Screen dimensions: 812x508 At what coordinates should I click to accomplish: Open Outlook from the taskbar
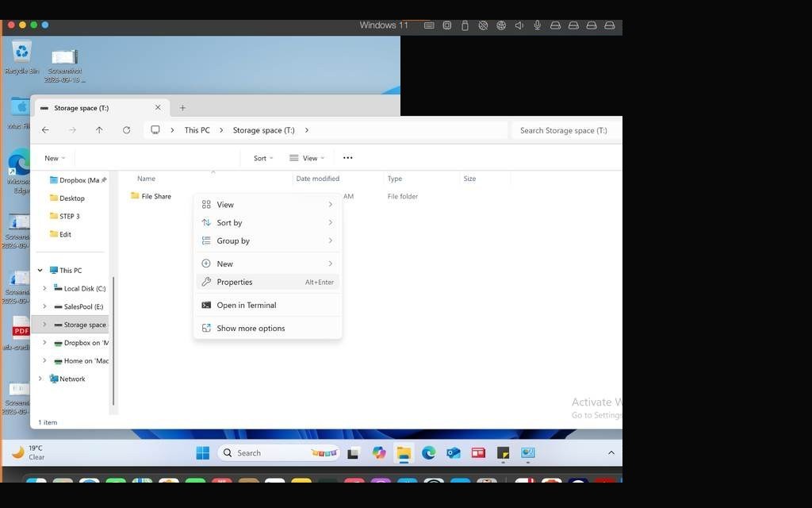pyautogui.click(x=454, y=452)
